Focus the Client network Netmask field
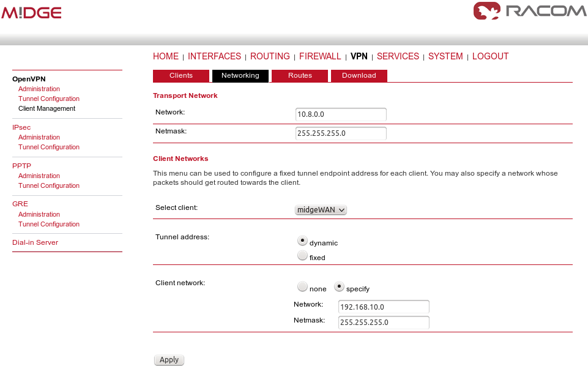Viewport: 588px width, 366px height. (384, 323)
